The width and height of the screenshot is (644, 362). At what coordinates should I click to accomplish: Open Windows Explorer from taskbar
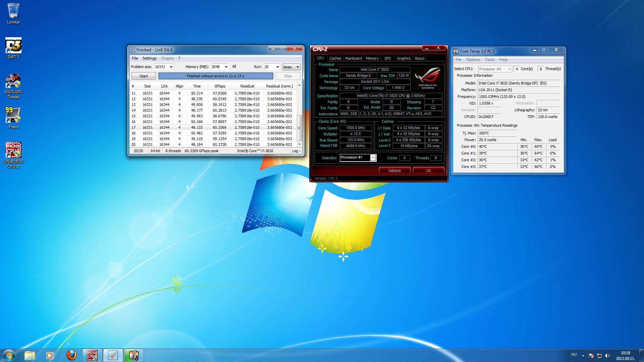coord(30,355)
